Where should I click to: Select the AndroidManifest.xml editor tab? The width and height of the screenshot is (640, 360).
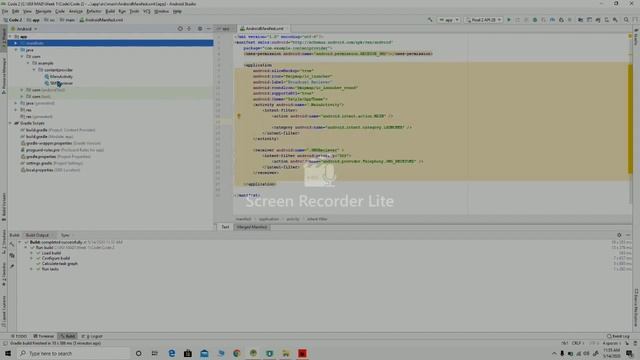[264, 29]
